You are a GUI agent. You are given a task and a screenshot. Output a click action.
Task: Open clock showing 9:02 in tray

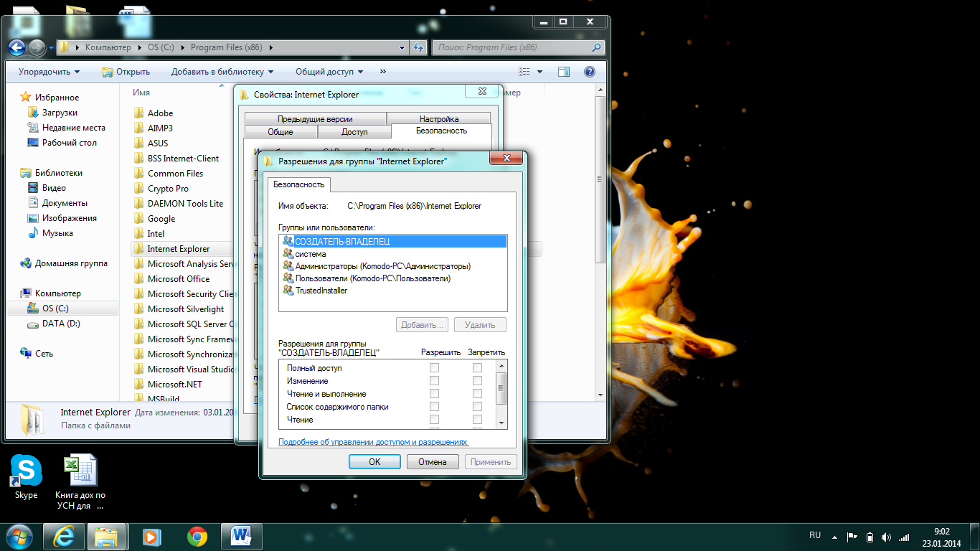click(x=941, y=537)
